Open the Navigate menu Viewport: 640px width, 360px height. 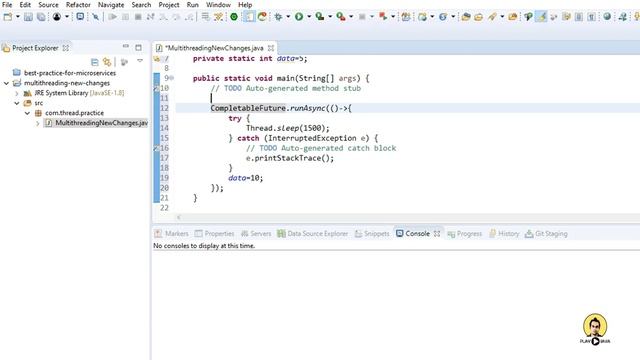111,4
